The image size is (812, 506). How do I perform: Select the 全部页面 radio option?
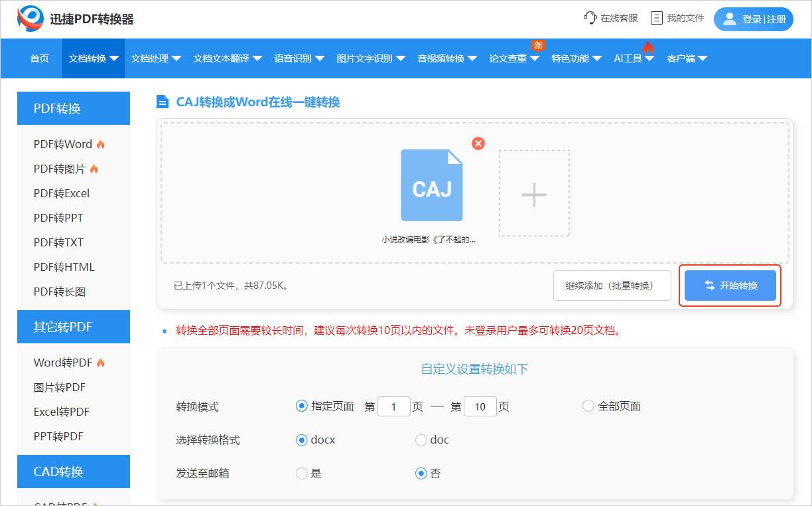pyautogui.click(x=588, y=406)
